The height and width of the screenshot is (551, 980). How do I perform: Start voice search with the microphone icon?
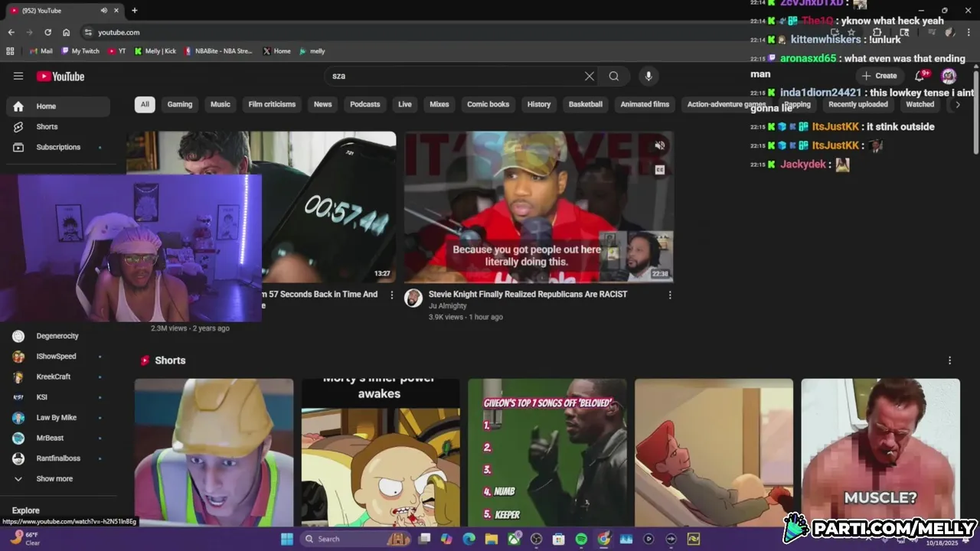[x=648, y=76]
